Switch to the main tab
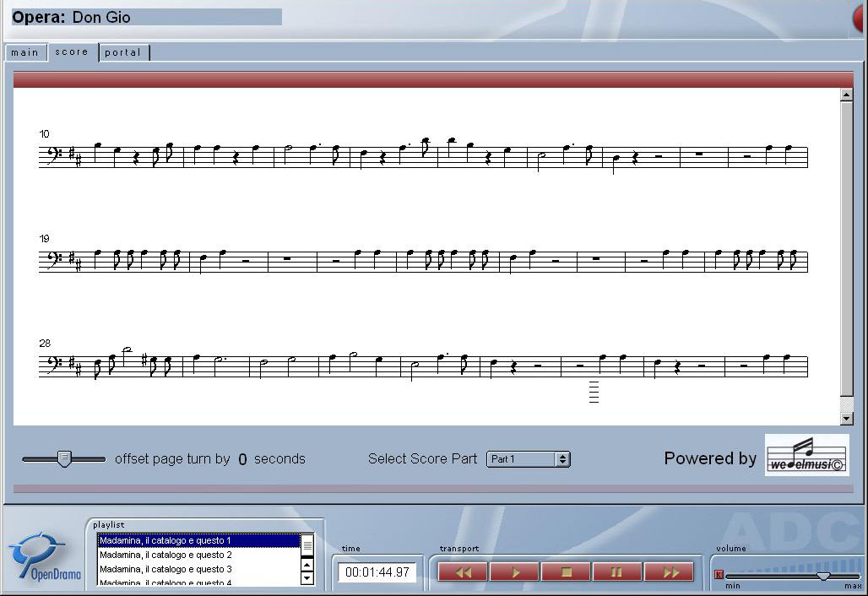 click(x=24, y=52)
